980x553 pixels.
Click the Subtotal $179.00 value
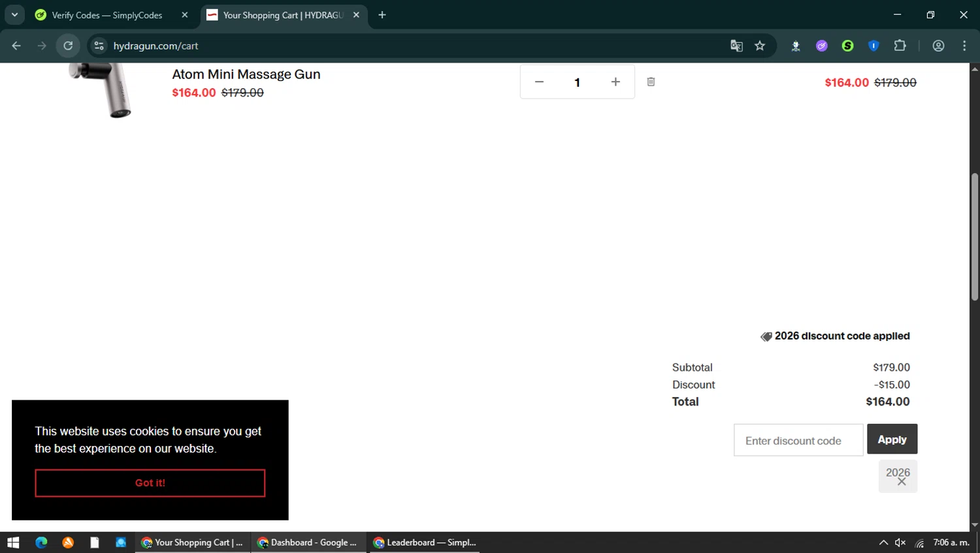(x=892, y=368)
